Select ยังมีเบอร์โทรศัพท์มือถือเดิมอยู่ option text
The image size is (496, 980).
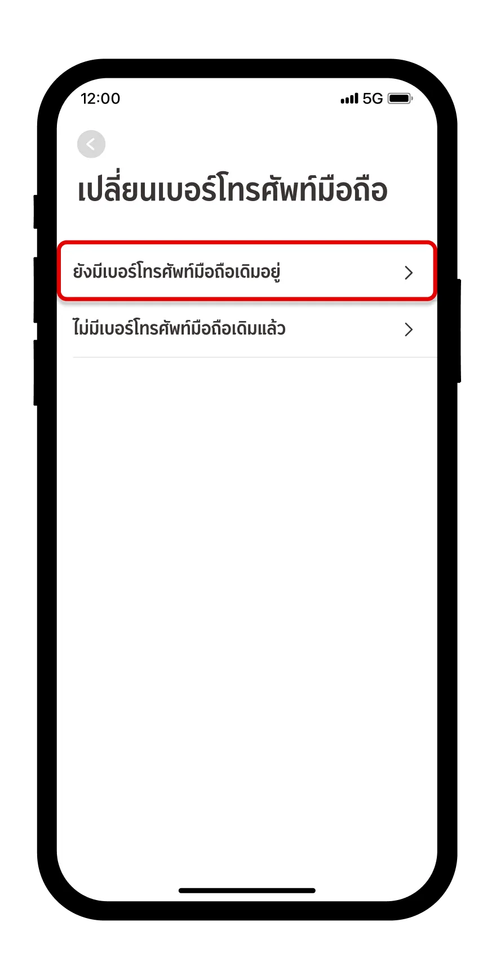177,272
